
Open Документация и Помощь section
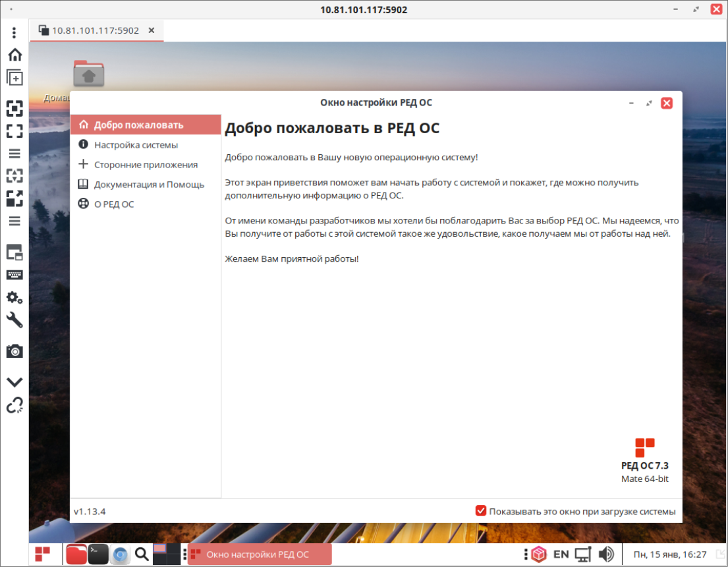pyautogui.click(x=146, y=184)
